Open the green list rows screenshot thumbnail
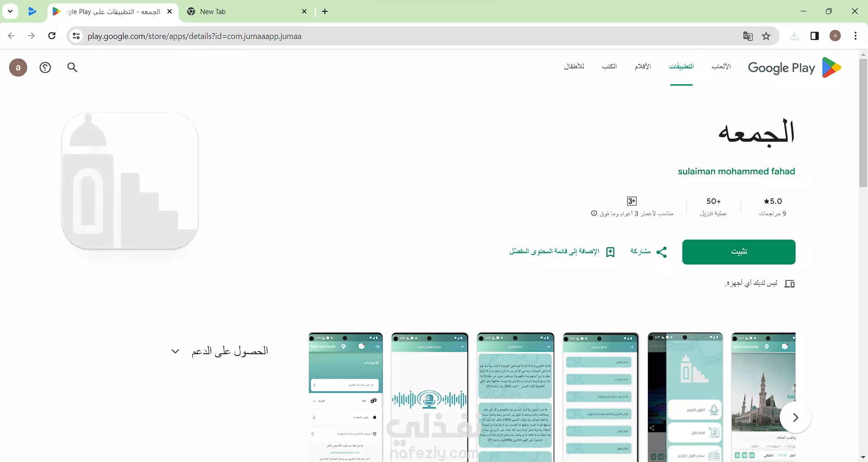Viewport: 868px width, 462px height. click(601, 397)
